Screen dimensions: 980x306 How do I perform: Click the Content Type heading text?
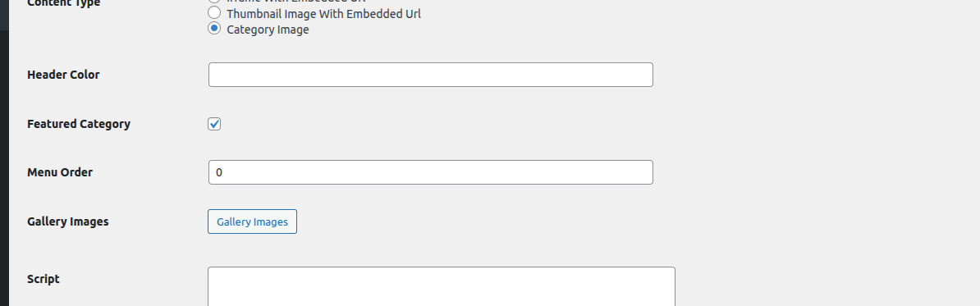(x=64, y=4)
